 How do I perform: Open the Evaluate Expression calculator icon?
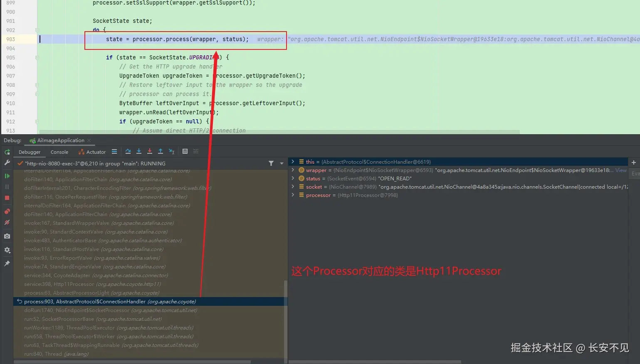click(x=185, y=152)
